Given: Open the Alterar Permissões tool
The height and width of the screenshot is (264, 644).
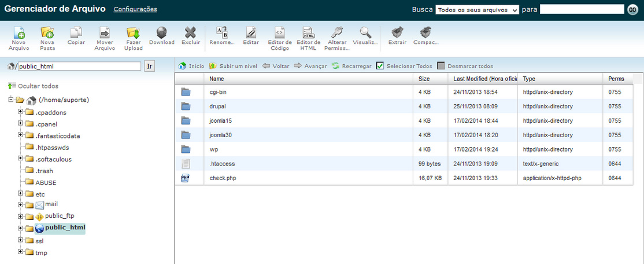Looking at the screenshot, I should [x=336, y=33].
